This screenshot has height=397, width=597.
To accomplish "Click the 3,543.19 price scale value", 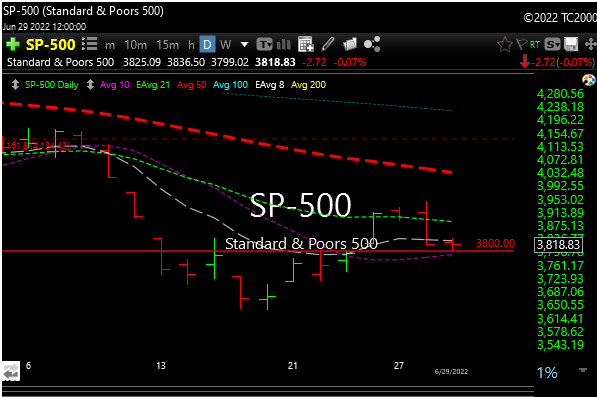I will coord(560,345).
